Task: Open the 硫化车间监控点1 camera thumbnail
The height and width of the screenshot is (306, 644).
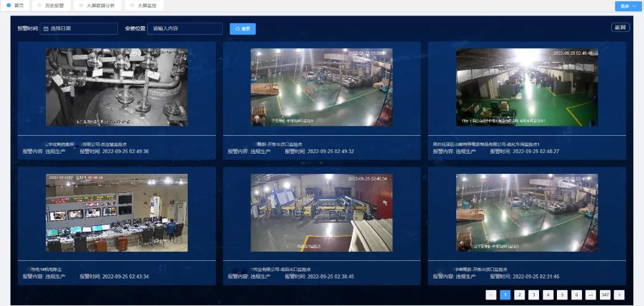Action: coord(527,87)
